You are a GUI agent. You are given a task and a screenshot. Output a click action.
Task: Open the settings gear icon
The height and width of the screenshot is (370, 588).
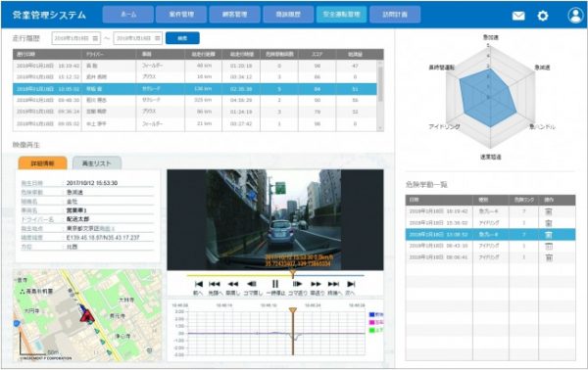[x=543, y=16]
